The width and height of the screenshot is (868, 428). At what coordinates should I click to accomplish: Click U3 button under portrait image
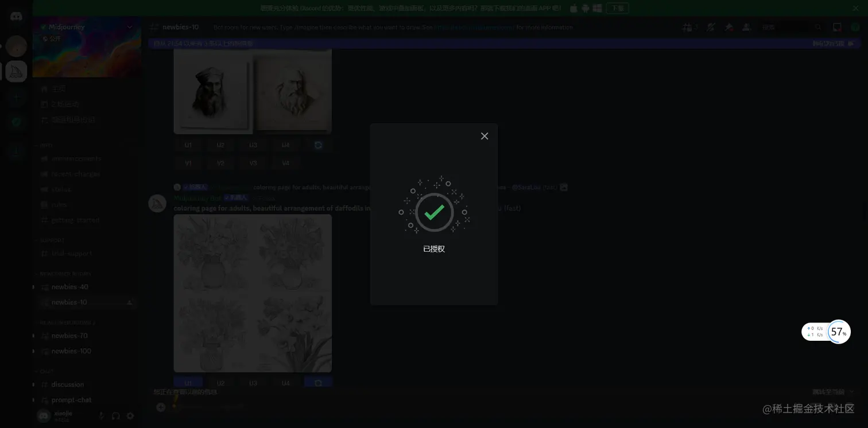tap(253, 145)
